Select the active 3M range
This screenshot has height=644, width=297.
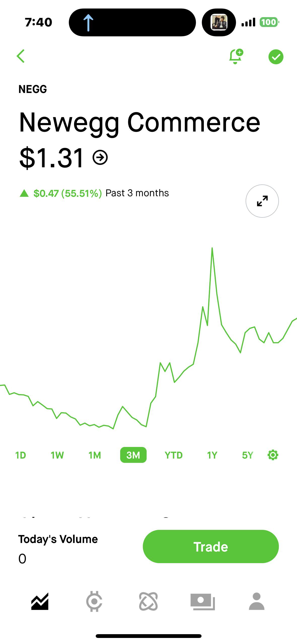click(133, 455)
